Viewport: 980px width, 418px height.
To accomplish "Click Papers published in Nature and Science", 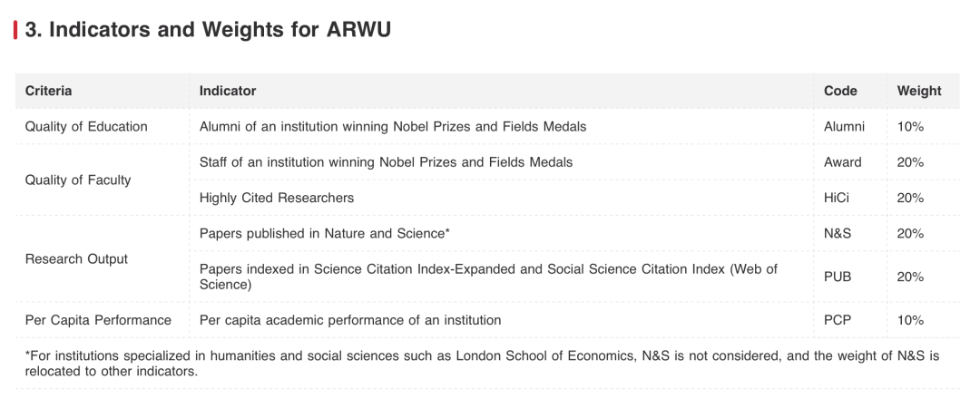I will coord(324,233).
